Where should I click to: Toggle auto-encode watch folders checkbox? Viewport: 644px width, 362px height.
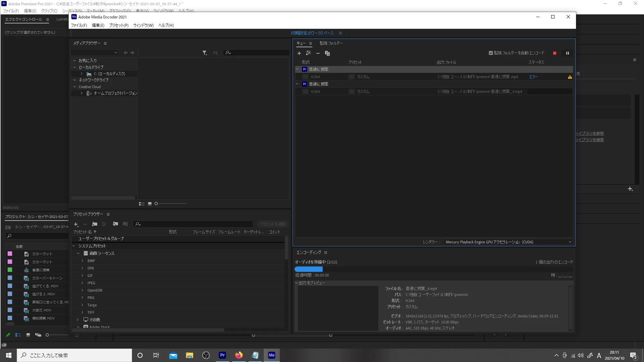point(491,53)
